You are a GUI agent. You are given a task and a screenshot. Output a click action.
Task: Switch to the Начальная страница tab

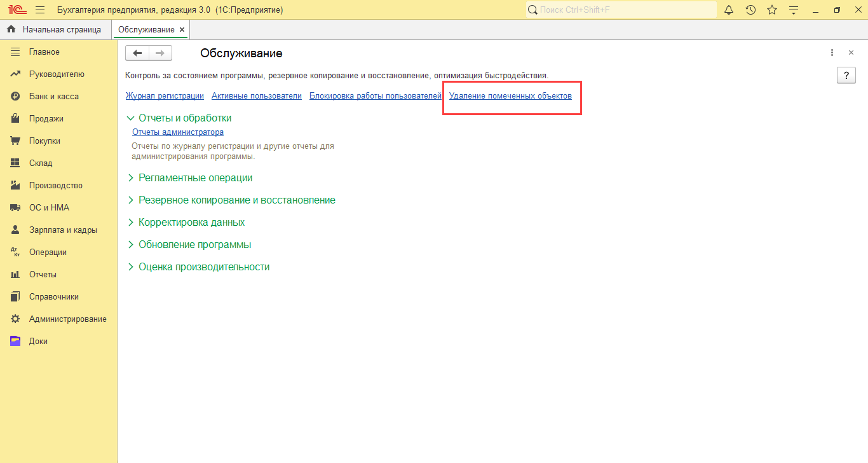pyautogui.click(x=61, y=30)
